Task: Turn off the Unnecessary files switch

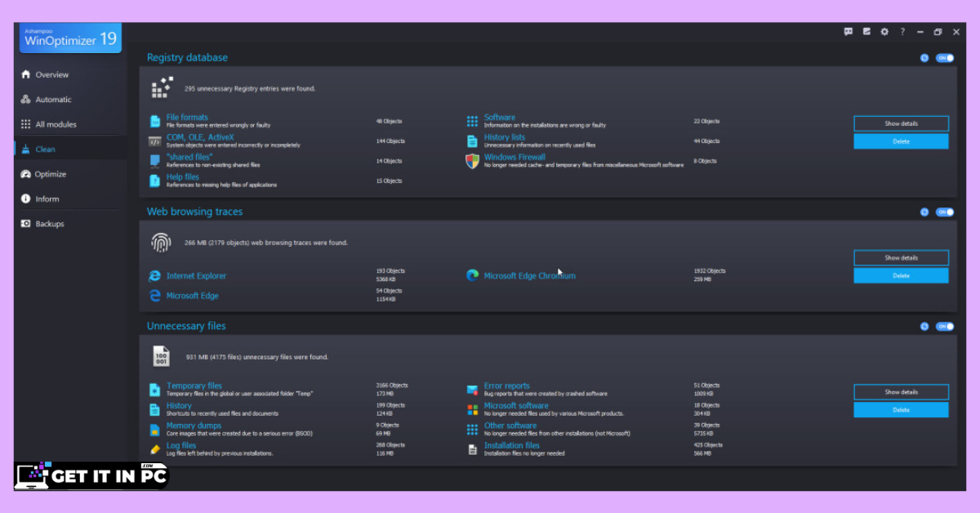Action: coord(945,327)
